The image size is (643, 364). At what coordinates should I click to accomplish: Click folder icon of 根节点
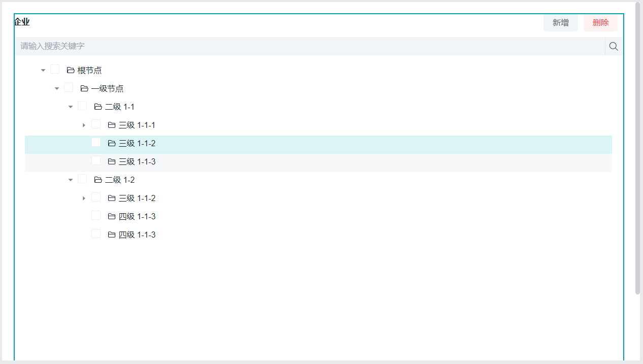tap(71, 70)
